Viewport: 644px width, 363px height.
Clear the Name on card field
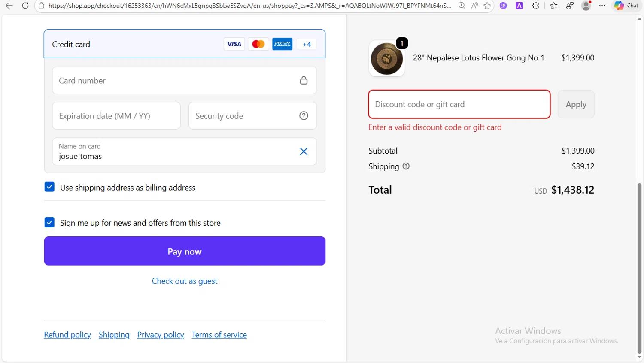click(304, 151)
